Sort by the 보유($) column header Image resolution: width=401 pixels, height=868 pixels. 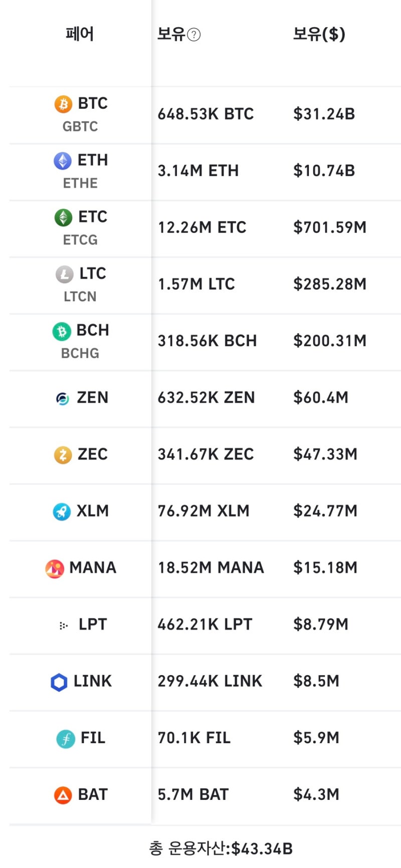(319, 34)
